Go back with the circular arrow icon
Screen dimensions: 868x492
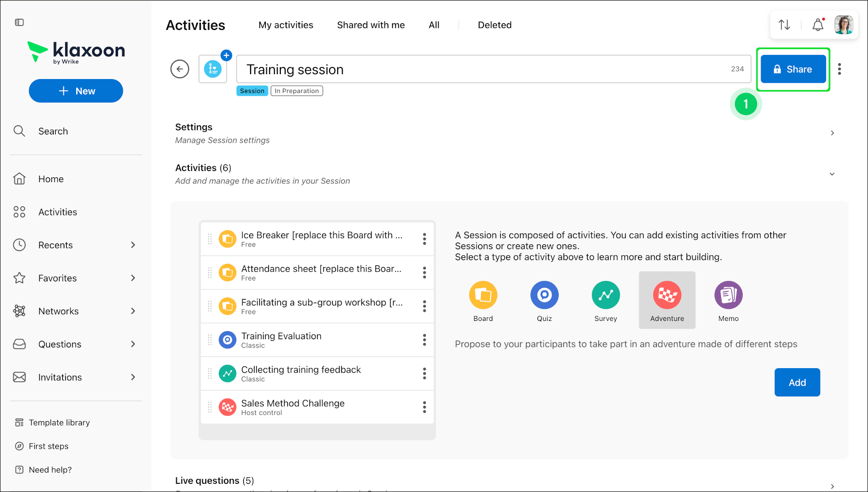point(180,69)
